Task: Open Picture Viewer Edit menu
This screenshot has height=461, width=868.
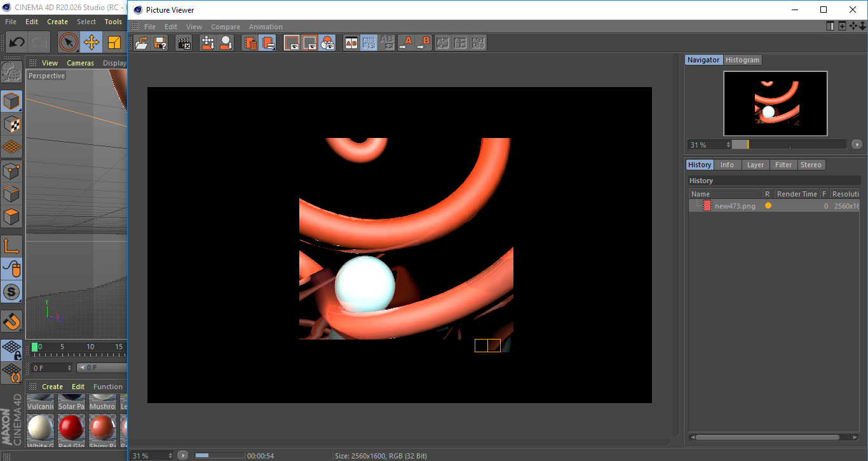Action: click(x=171, y=27)
